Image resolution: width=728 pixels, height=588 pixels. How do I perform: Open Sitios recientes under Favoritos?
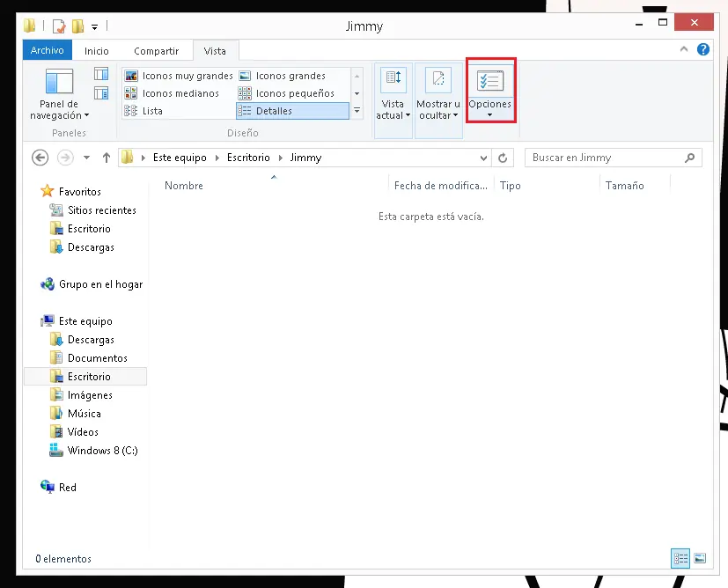click(x=93, y=210)
